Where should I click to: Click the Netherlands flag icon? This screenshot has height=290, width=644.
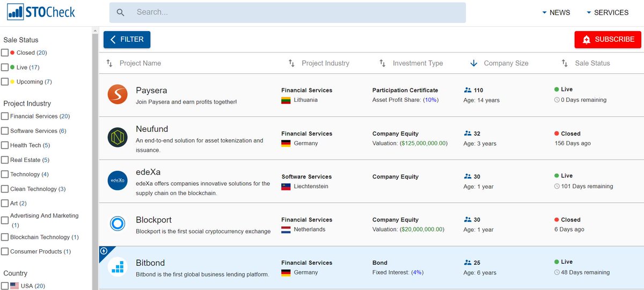pos(286,229)
